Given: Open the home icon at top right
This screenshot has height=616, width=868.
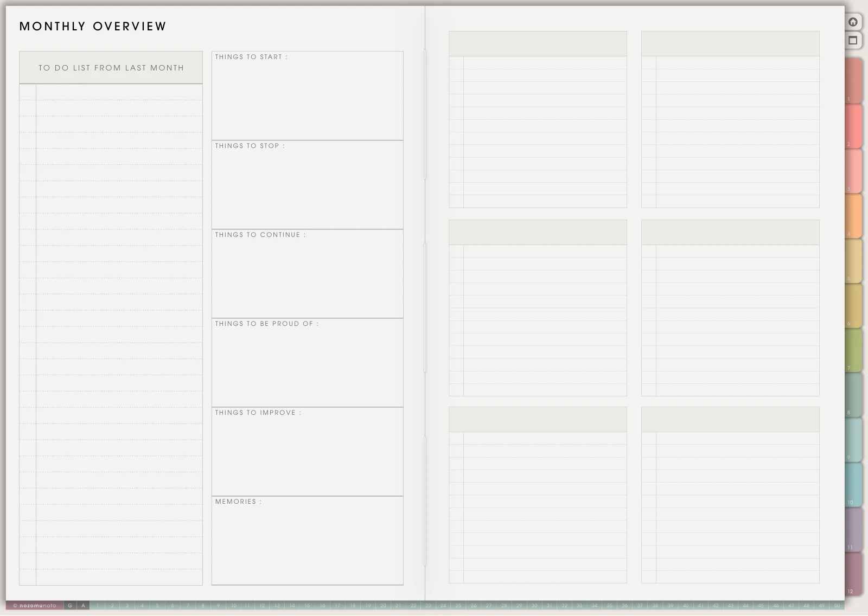Looking at the screenshot, I should coord(853,22).
